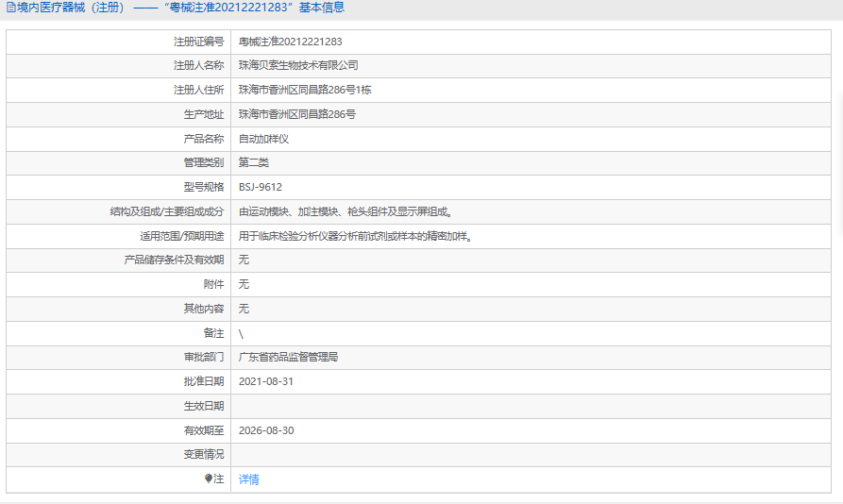The height and width of the screenshot is (504, 843).
Task: Click the 注册人名称 label
Action: [x=198, y=65]
